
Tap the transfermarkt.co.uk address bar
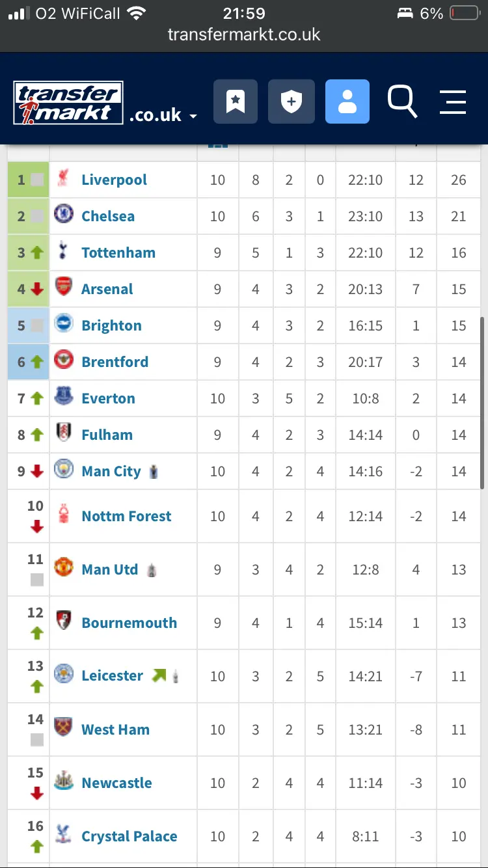(244, 34)
